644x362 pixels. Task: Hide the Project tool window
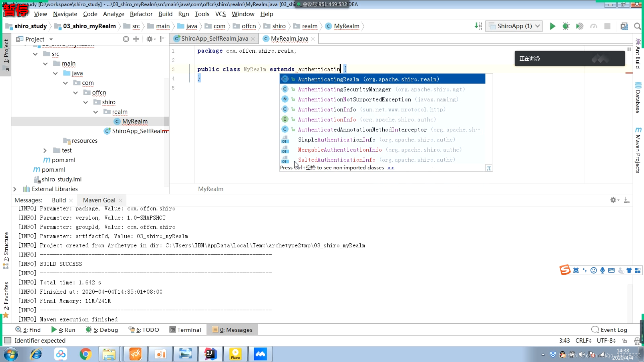click(x=163, y=39)
